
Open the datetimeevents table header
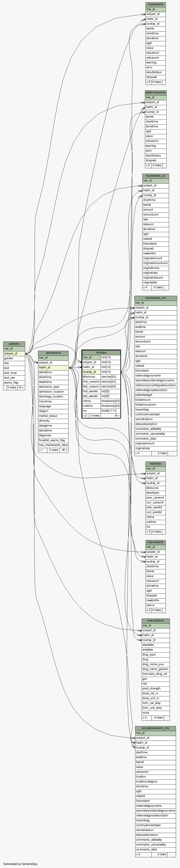pos(156,92)
